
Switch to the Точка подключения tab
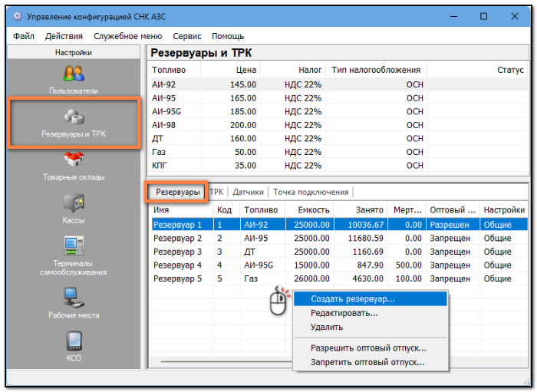tap(311, 192)
